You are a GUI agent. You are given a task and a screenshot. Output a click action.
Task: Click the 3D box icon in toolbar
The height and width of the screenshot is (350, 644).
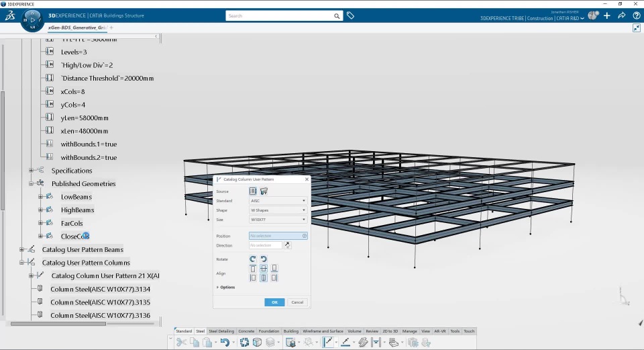point(257,342)
